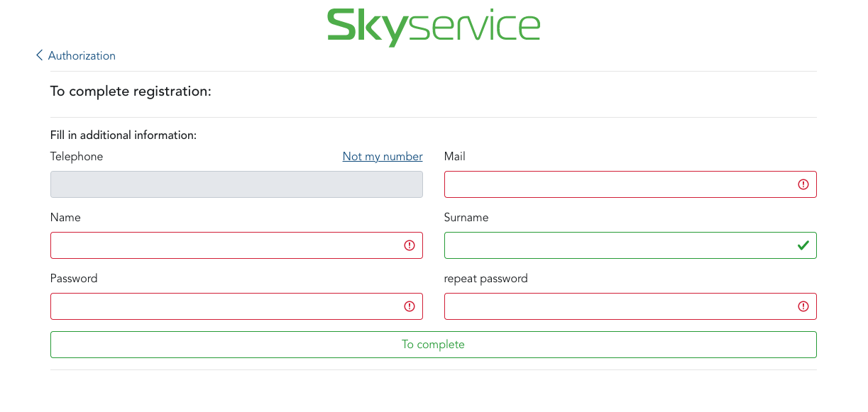
Task: Click the Telephone field label
Action: click(77, 156)
